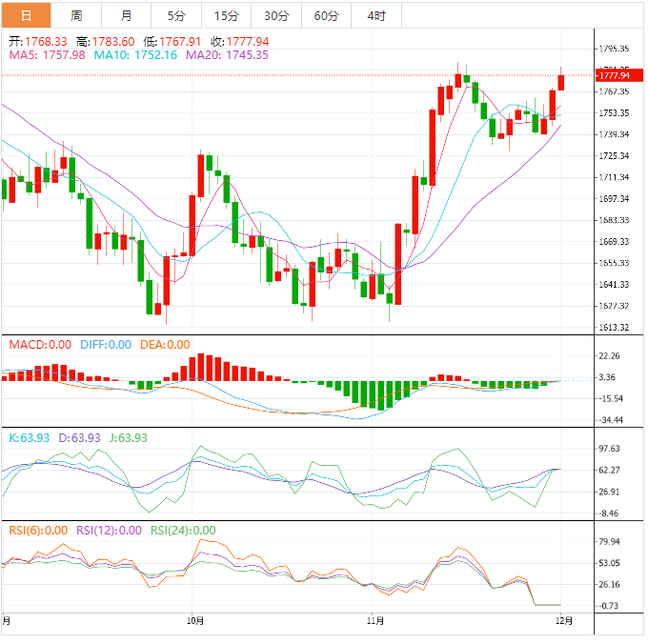Select the 15分 interval tab
The height and width of the screenshot is (644, 648).
pyautogui.click(x=227, y=15)
